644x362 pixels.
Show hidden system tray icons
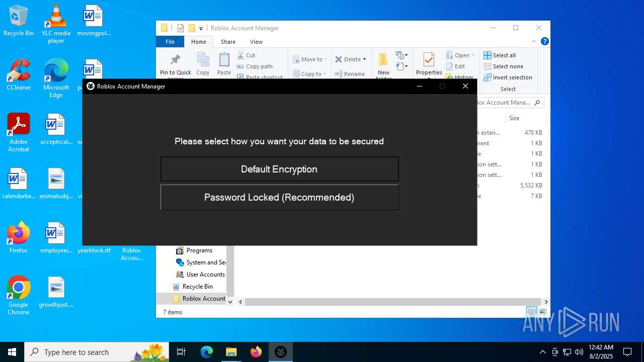click(x=542, y=352)
